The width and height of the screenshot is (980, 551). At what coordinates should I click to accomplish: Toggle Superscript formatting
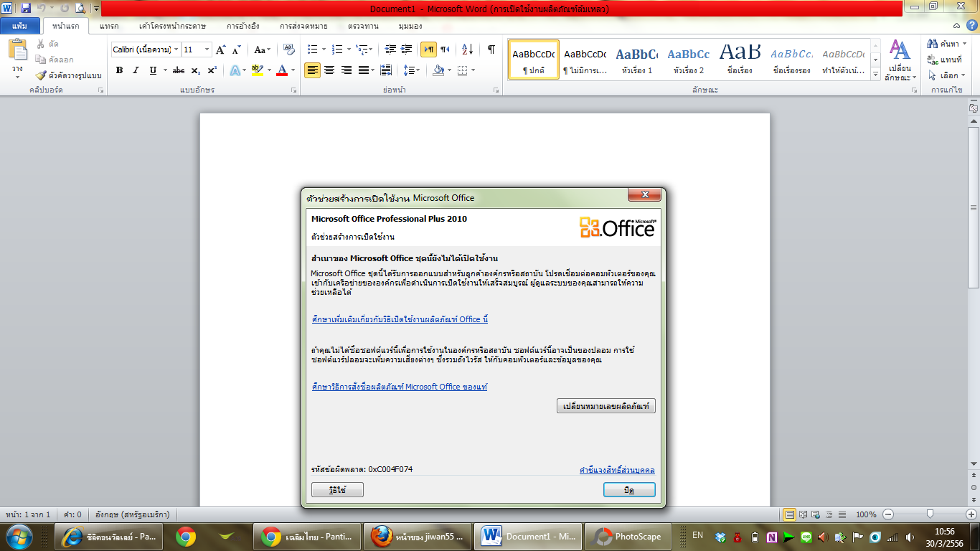click(x=212, y=70)
